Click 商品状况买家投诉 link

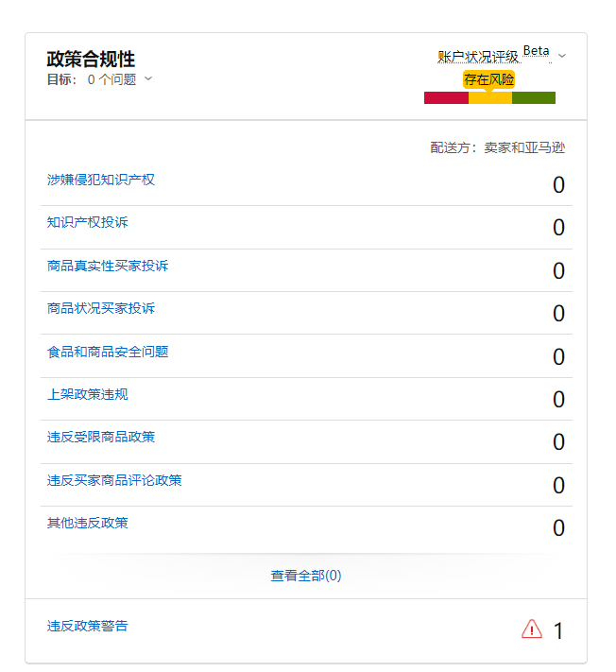point(101,308)
